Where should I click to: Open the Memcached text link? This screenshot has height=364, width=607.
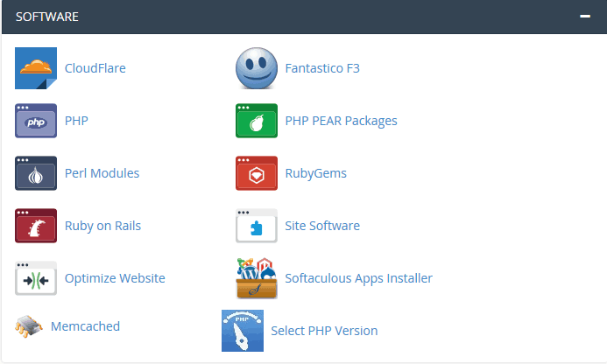coord(85,326)
